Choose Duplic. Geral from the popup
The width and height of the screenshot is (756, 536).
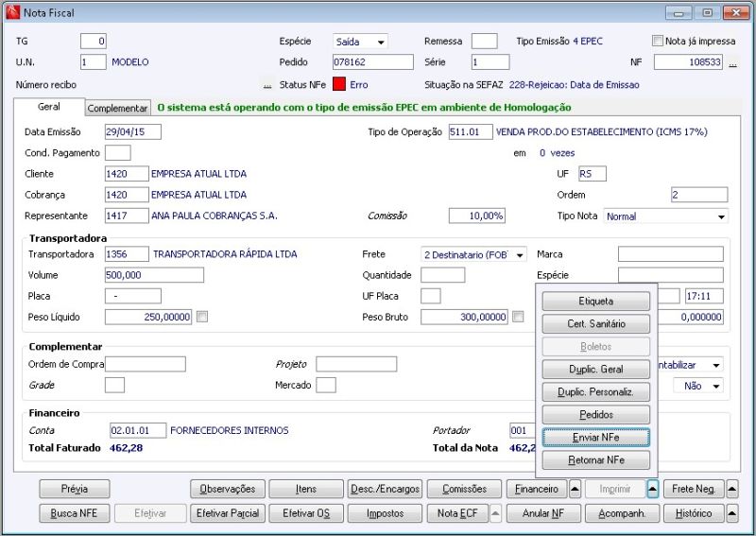tap(596, 369)
